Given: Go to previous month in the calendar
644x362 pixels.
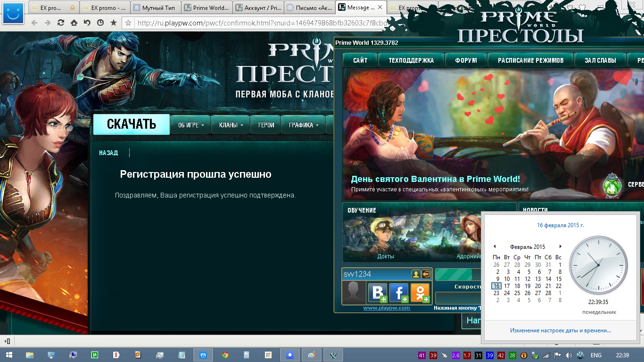Looking at the screenshot, I should tap(495, 247).
